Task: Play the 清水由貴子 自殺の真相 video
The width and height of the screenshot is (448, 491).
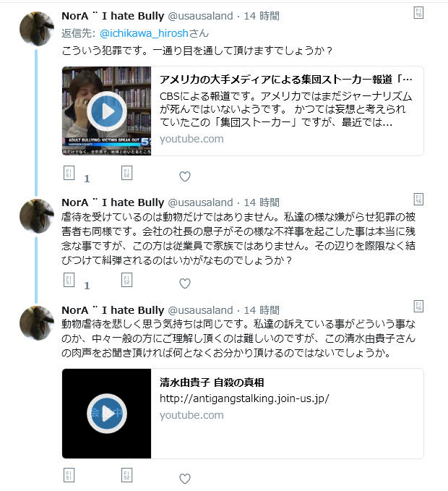Action: click(x=107, y=414)
